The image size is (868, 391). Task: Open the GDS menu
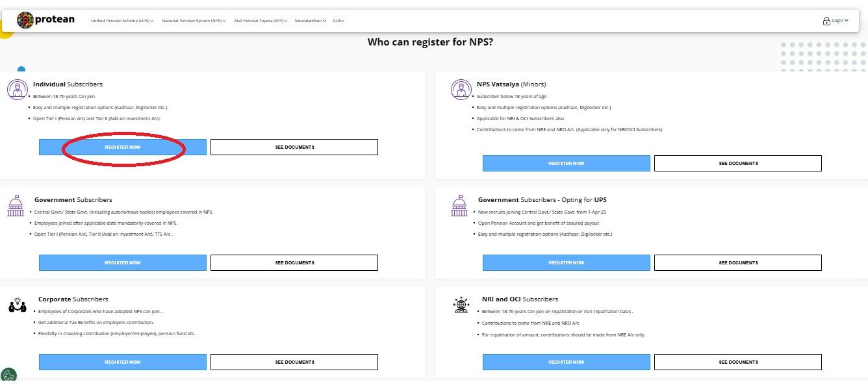coord(338,21)
